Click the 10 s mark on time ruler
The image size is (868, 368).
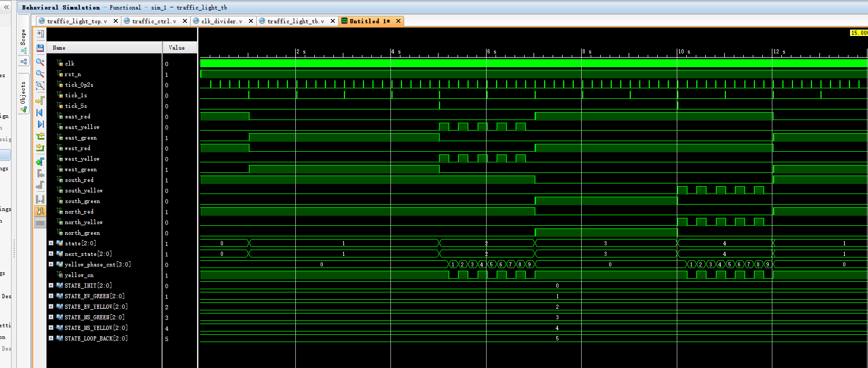tap(684, 52)
